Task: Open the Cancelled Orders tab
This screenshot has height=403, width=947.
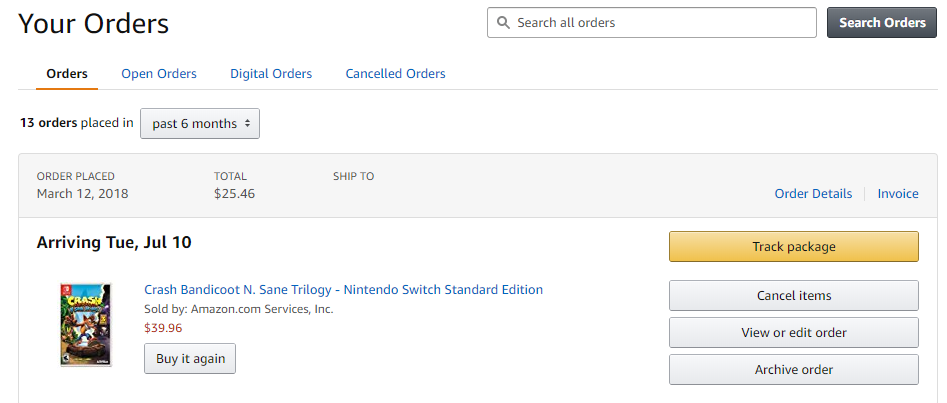Action: 396,74
